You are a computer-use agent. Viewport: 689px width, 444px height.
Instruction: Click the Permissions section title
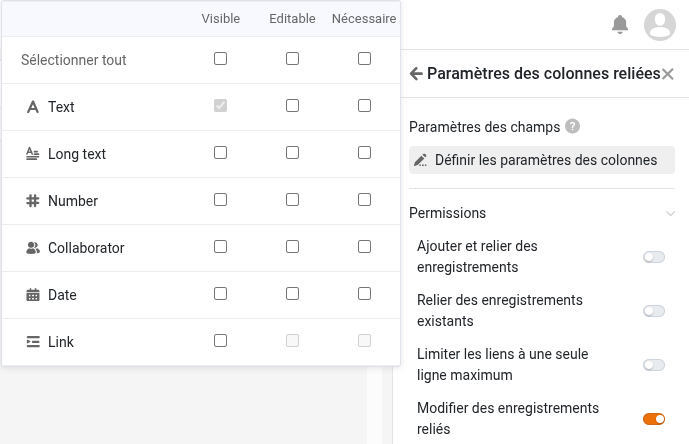coord(447,213)
